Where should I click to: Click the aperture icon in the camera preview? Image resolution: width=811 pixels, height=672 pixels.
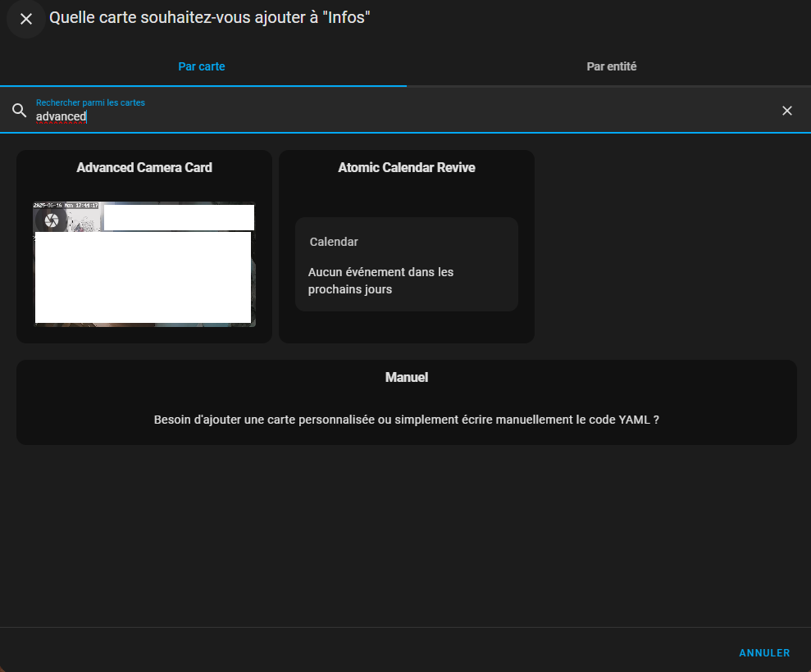(x=52, y=220)
